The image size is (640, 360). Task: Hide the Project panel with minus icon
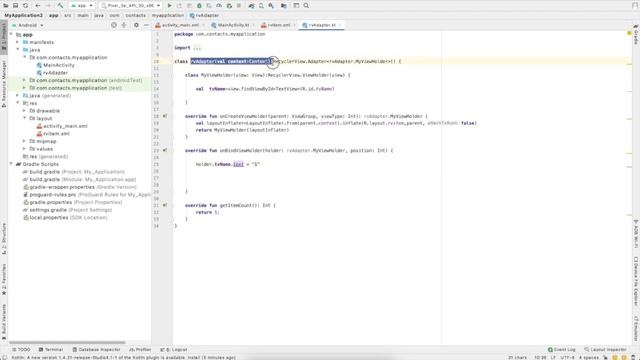pyautogui.click(x=146, y=25)
